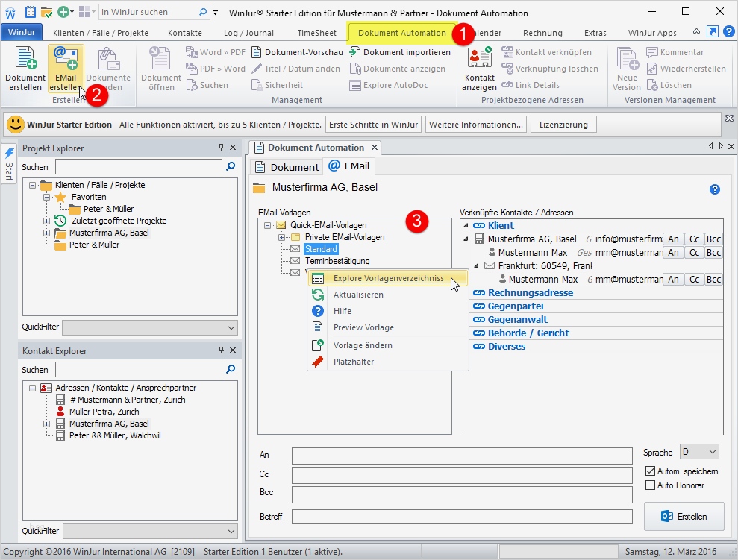Click the Projekt Explorer search magnifier icon
Screen dimensions: 738x560
(231, 166)
